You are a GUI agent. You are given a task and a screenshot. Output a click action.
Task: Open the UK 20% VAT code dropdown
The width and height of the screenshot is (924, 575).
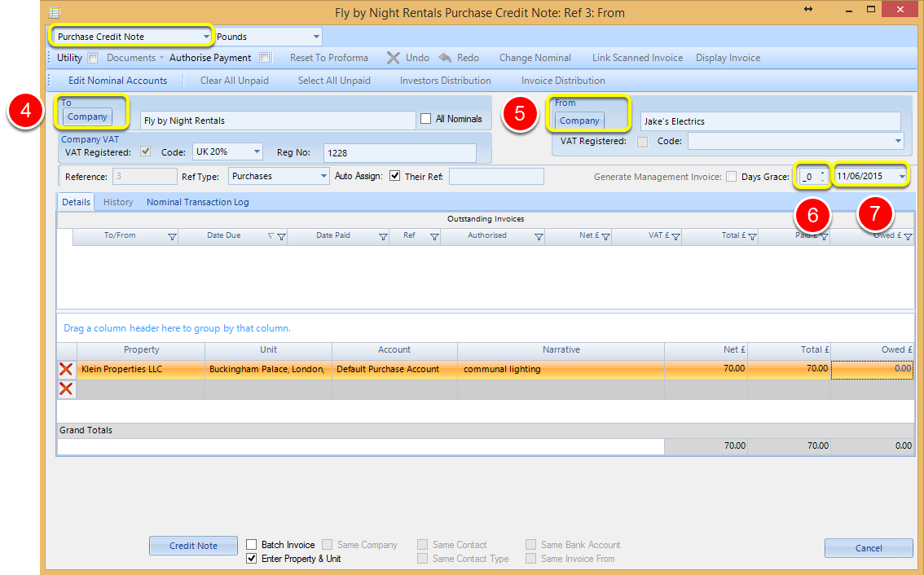257,151
